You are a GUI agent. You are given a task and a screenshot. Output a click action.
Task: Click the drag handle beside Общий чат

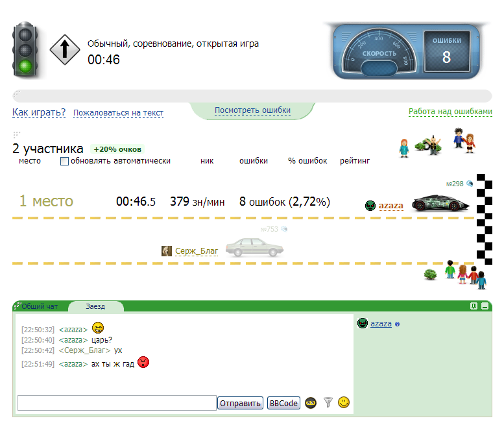[x=17, y=305]
